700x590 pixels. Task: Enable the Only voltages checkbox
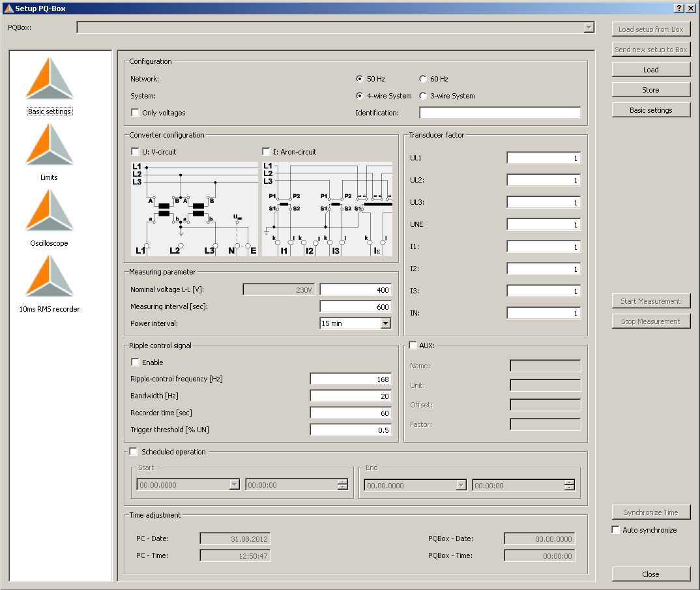[135, 113]
